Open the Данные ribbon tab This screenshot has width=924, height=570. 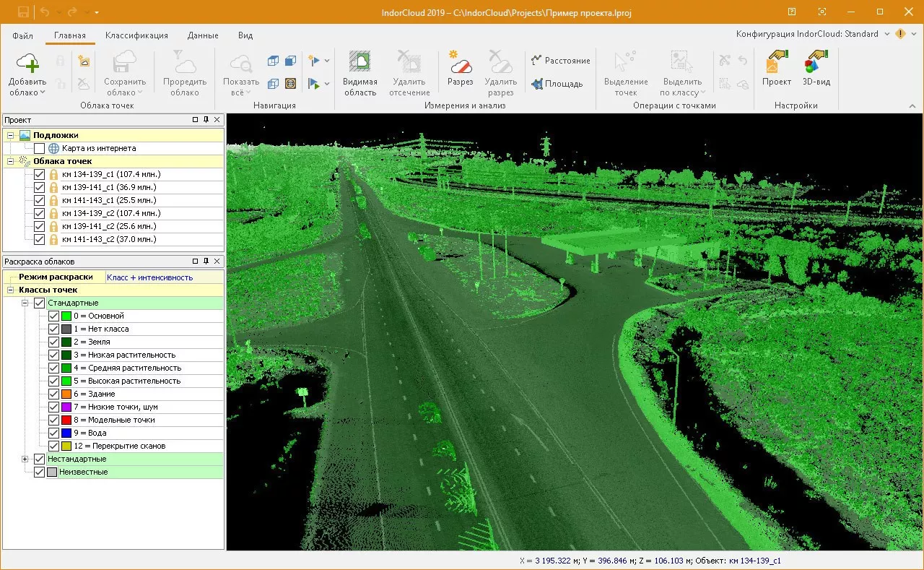[x=203, y=35]
